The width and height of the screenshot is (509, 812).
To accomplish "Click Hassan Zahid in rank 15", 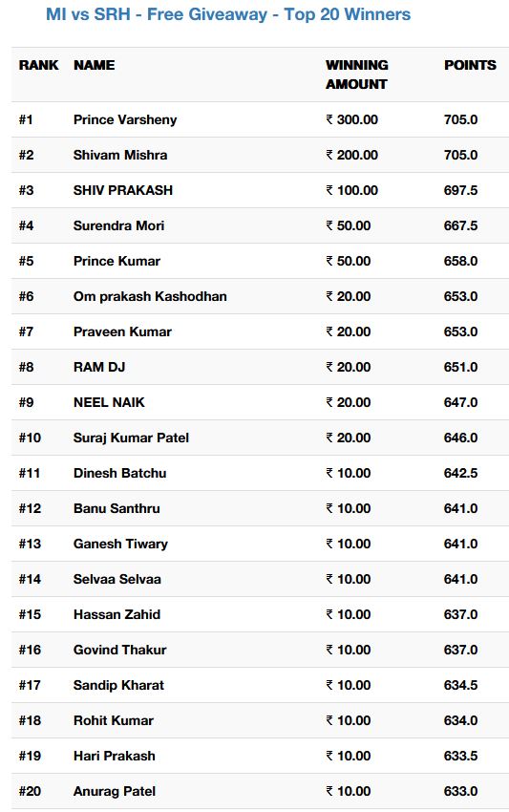I will click(x=117, y=614).
